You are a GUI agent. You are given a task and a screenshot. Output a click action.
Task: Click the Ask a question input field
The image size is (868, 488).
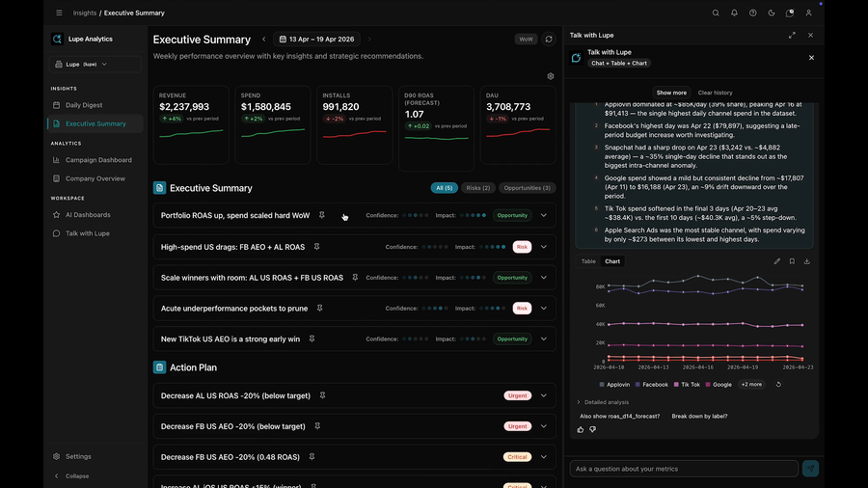(684, 469)
